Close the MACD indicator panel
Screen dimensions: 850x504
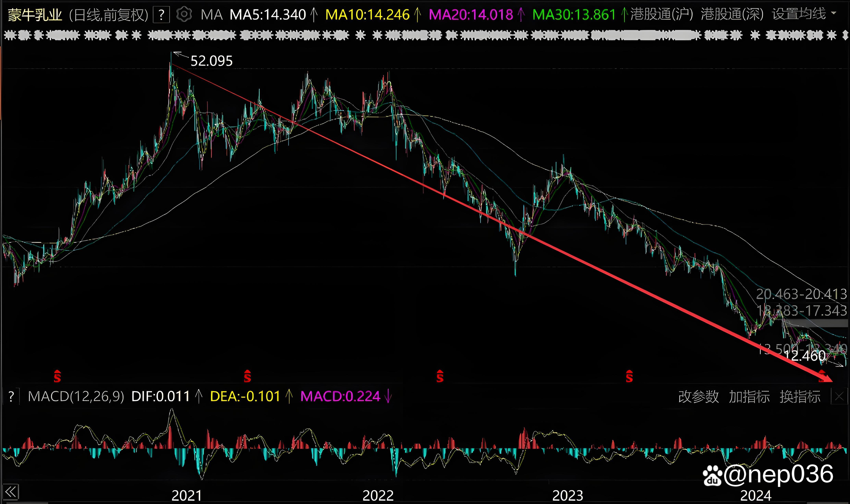tap(839, 397)
